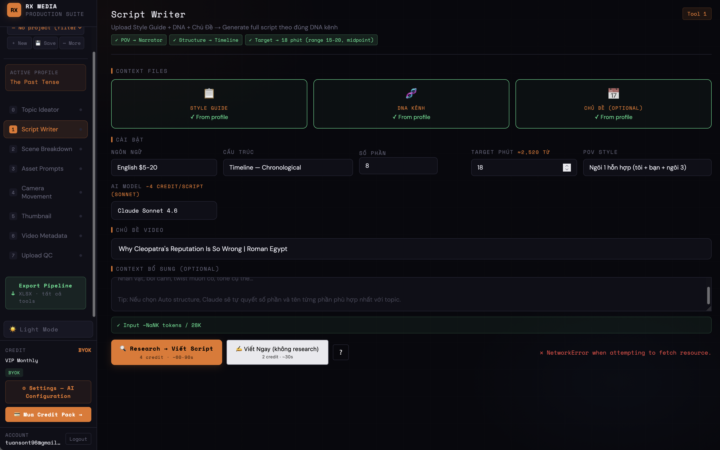Screen dimensions: 720x450
Task: Click the Save project button
Action: (x=45, y=43)
